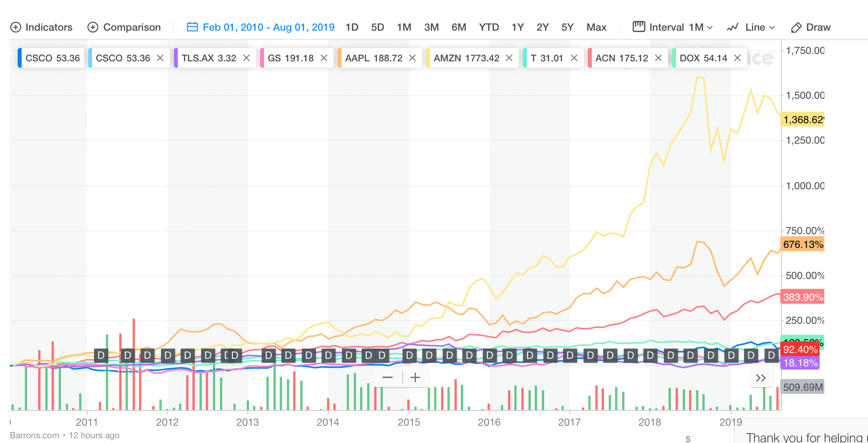Image resolution: width=868 pixels, height=443 pixels.
Task: Click the yellow AMZN color swatch
Action: pyautogui.click(x=428, y=58)
